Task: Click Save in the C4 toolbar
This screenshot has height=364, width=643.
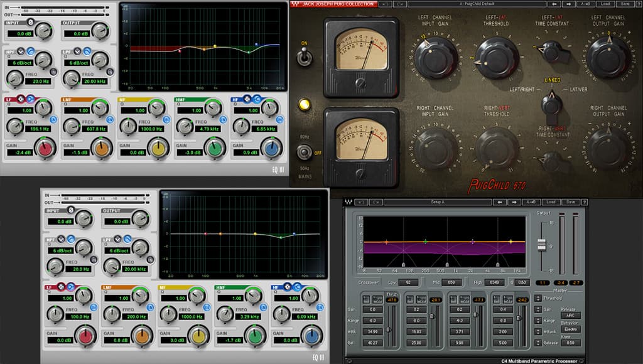Action: point(570,202)
